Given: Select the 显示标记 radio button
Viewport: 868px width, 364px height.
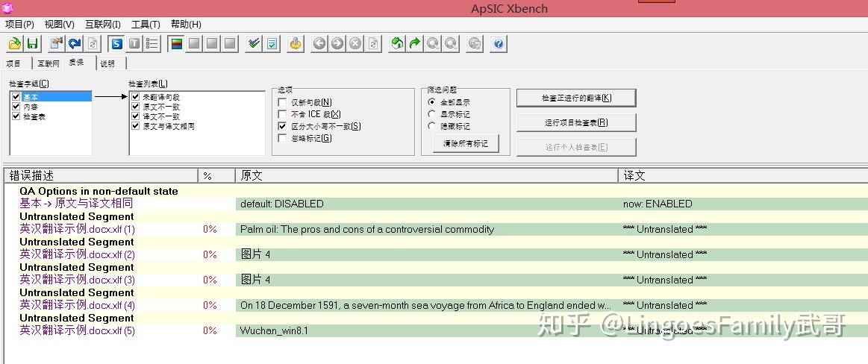Looking at the screenshot, I should pos(432,114).
